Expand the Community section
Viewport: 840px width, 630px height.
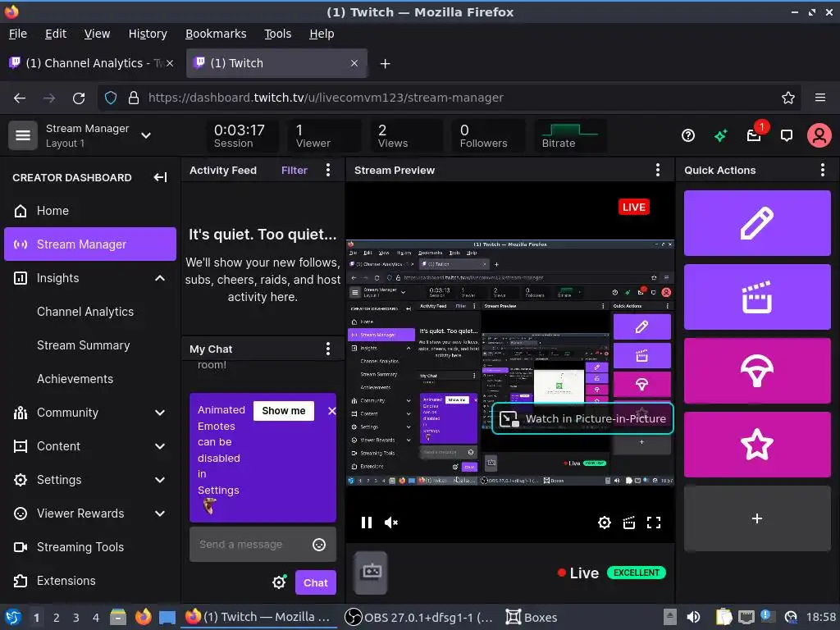(160, 413)
